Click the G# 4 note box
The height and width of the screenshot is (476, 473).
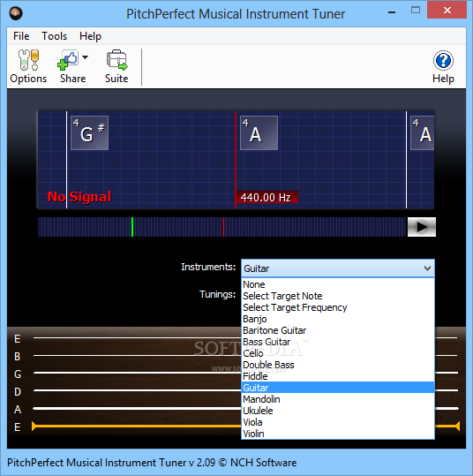pos(89,133)
